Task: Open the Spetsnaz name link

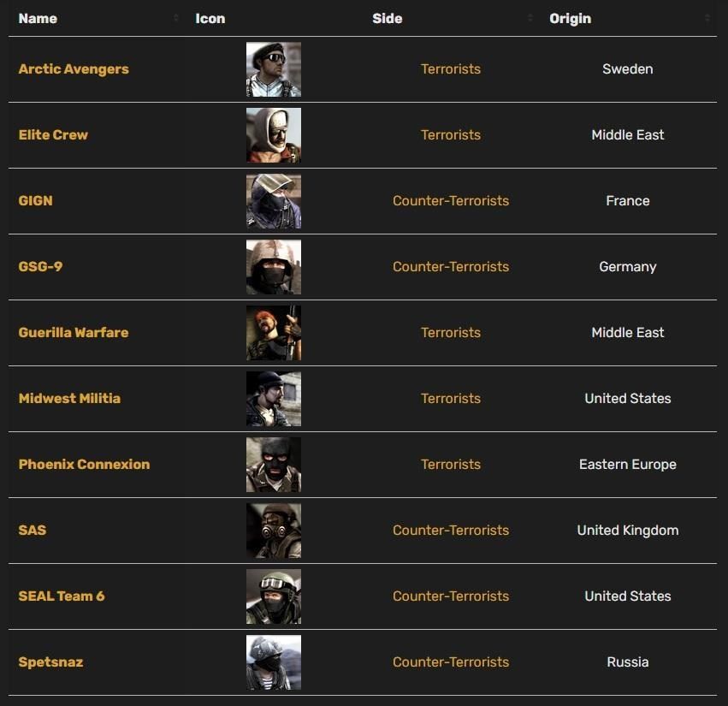Action: [x=50, y=662]
